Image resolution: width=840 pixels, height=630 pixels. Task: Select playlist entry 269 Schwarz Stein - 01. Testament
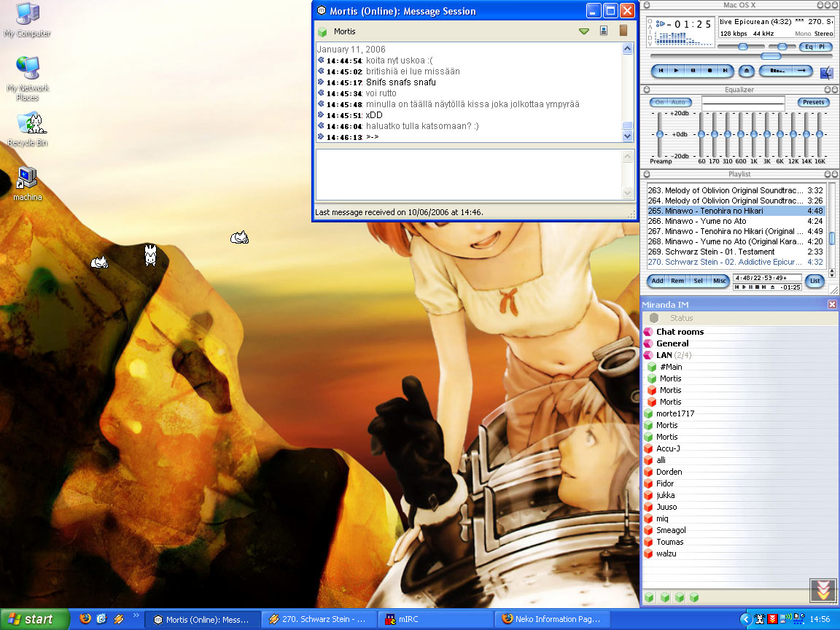pyautogui.click(x=735, y=252)
